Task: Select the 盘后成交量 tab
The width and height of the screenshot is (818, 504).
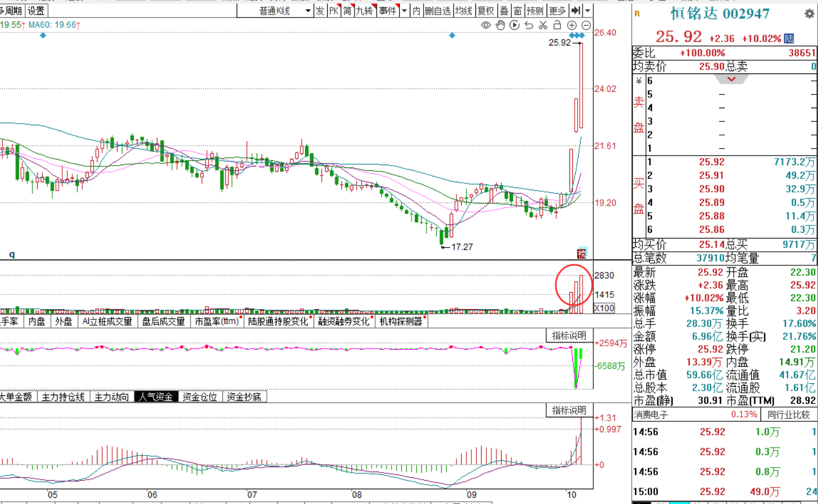Action: 163,321
